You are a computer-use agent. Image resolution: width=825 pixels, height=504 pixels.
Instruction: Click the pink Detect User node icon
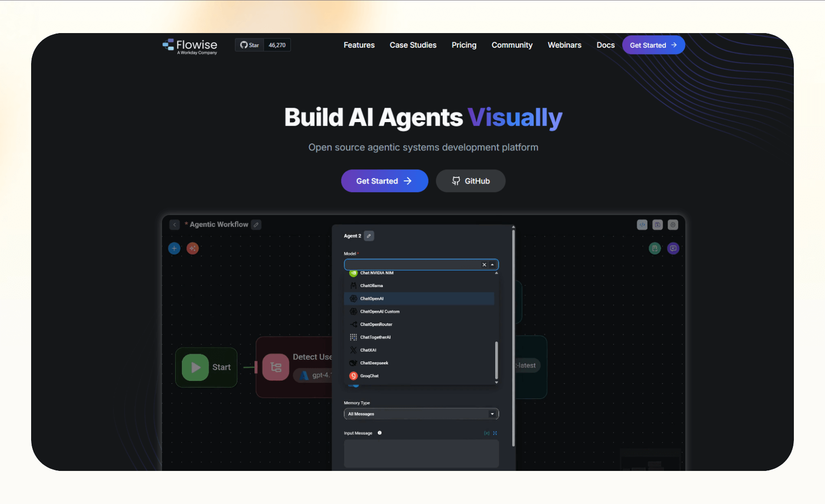pyautogui.click(x=276, y=367)
